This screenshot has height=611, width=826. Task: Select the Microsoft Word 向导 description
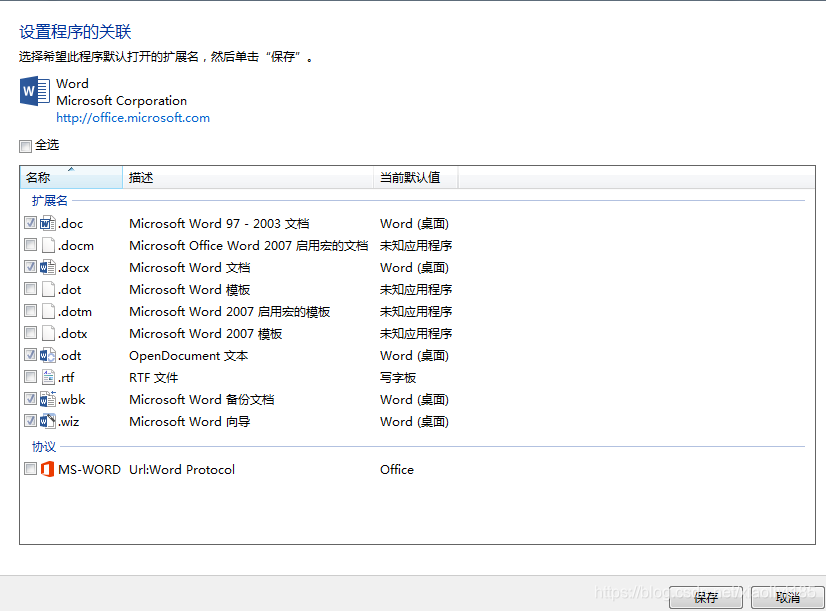point(190,421)
